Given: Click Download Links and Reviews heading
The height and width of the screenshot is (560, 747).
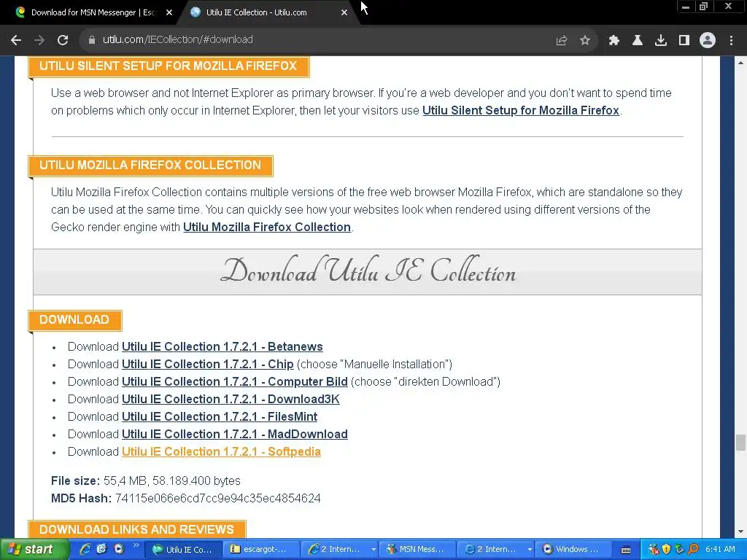Looking at the screenshot, I should tap(136, 529).
